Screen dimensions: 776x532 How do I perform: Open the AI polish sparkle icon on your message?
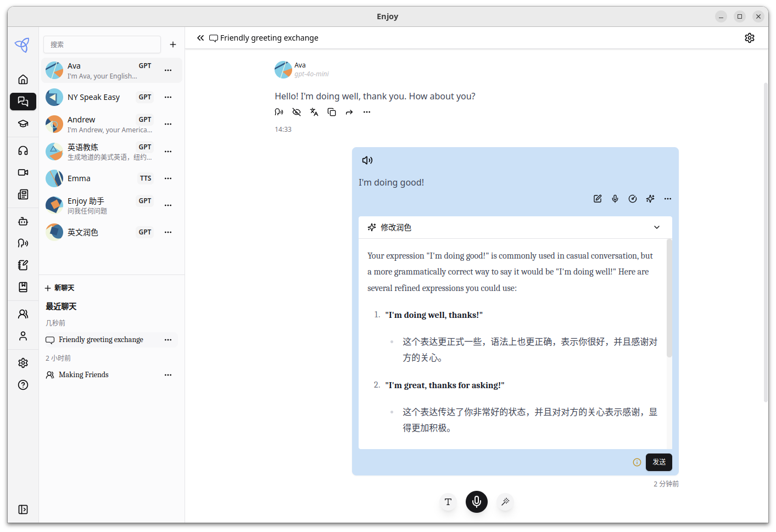650,199
